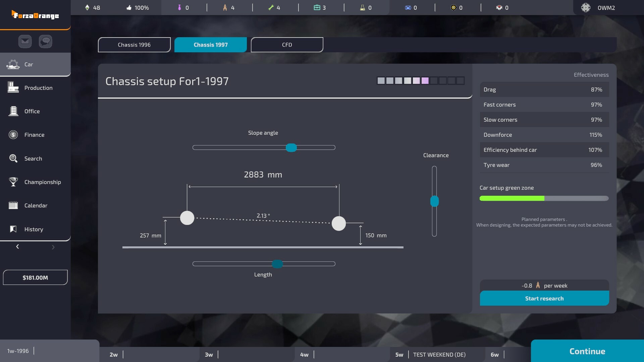
Task: Adjust the Slope angle slider handle
Action: 291,147
